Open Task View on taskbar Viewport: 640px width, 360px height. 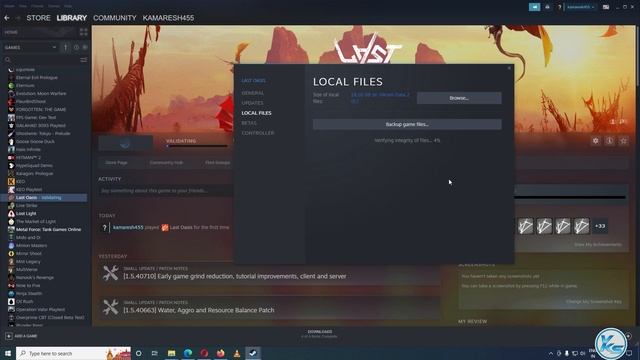tap(155, 353)
